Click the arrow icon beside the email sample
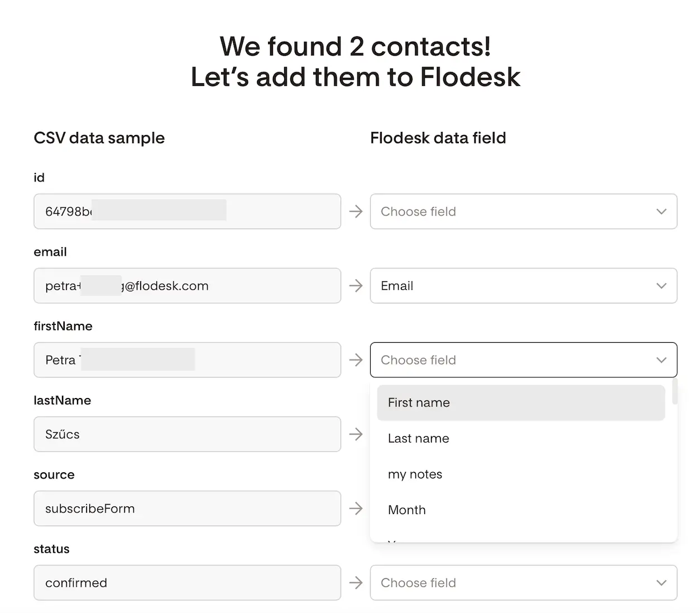This screenshot has width=700, height=613. coord(356,286)
